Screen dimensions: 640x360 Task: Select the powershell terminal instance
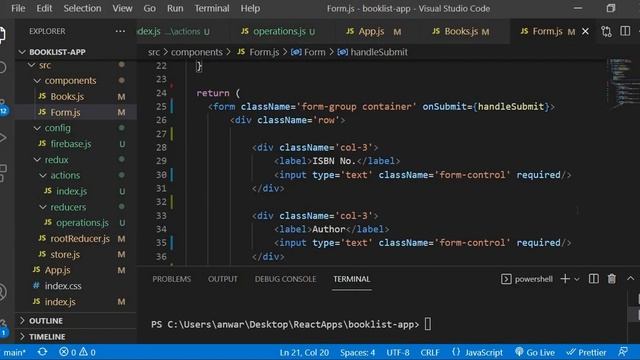527,279
